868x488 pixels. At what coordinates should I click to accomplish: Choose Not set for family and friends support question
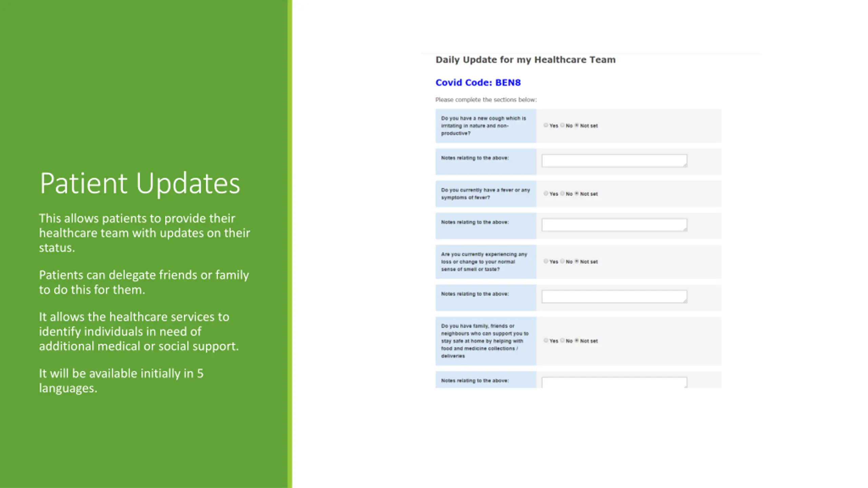click(577, 341)
